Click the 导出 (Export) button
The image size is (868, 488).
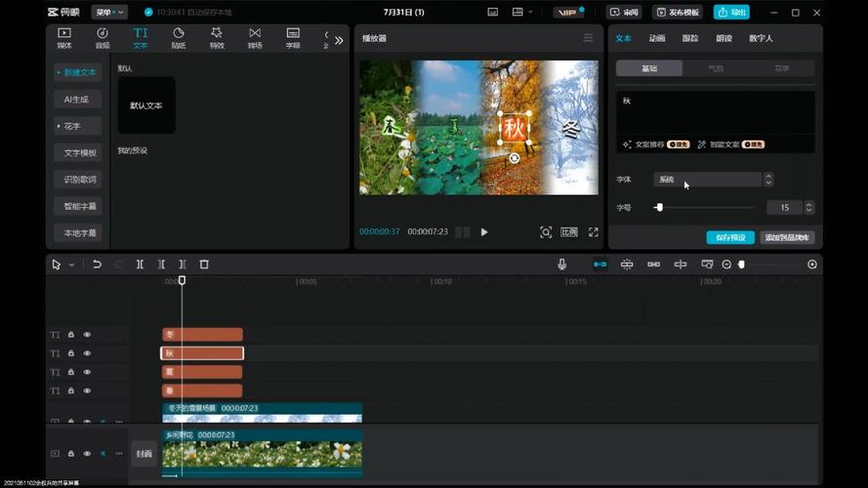pyautogui.click(x=731, y=13)
